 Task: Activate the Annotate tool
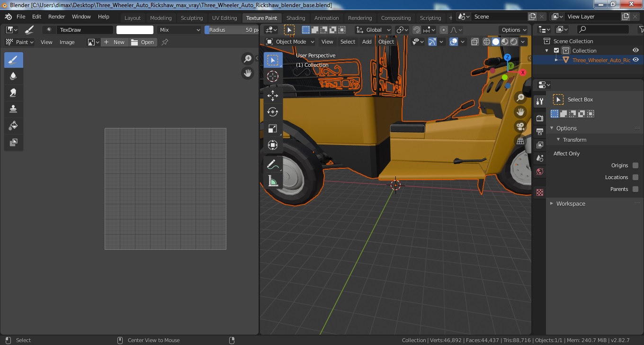(x=273, y=164)
